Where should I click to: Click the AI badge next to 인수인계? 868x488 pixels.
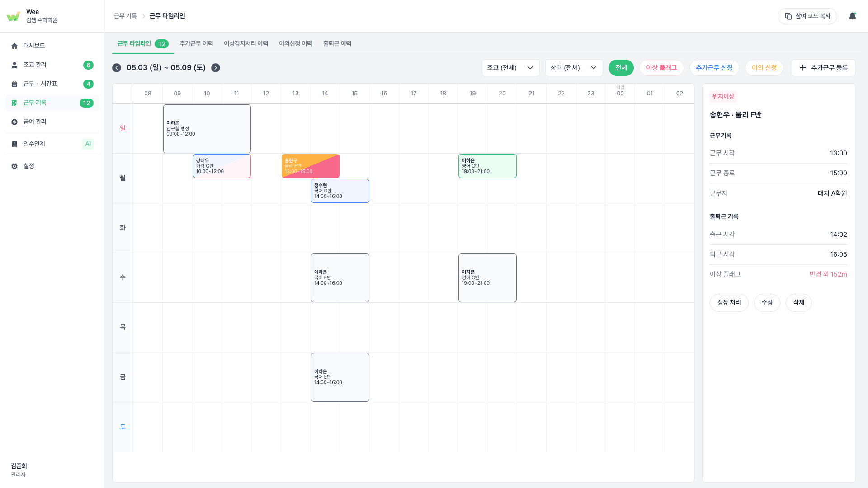click(x=88, y=144)
